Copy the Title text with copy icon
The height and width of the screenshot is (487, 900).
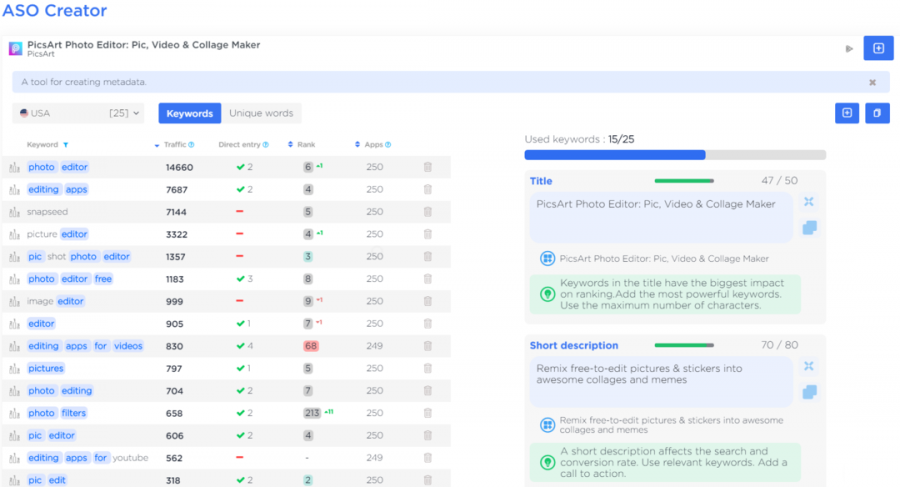coord(810,228)
